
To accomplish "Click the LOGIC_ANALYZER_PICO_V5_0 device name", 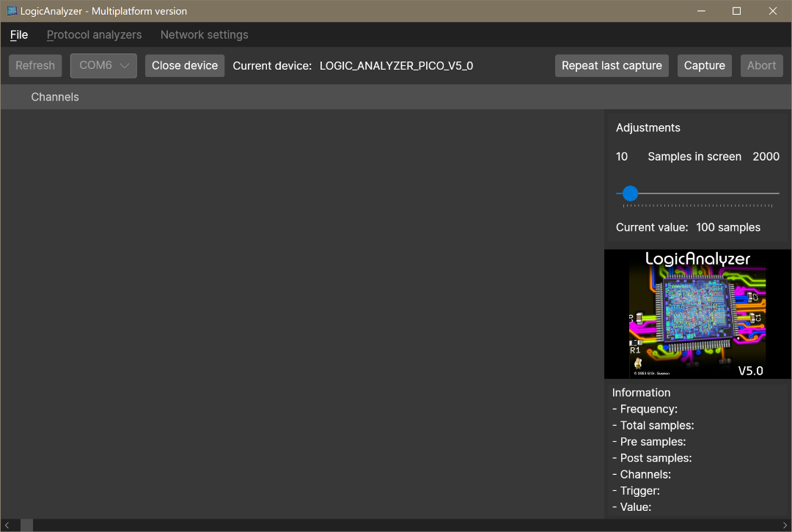I will (x=397, y=66).
